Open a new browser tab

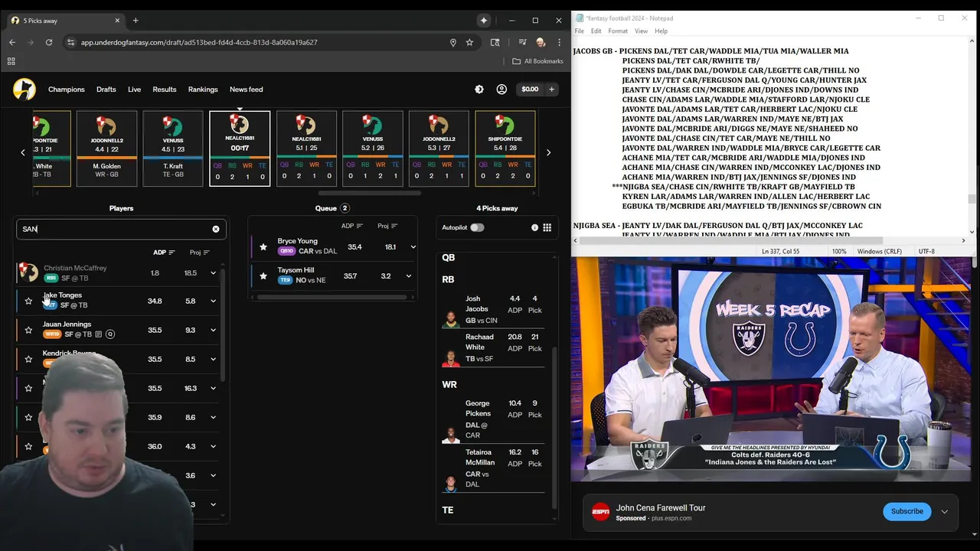pos(136,21)
